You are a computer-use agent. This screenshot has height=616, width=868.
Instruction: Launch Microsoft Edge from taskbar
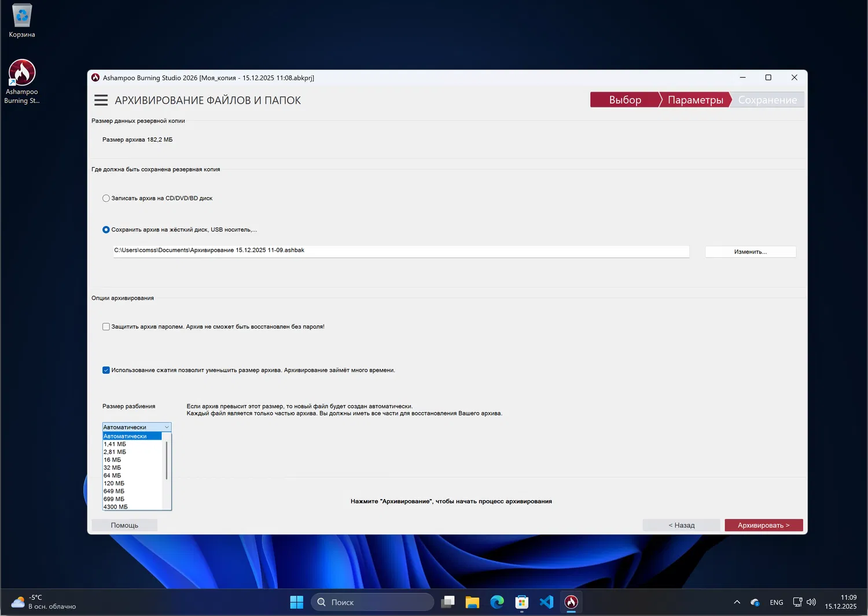497,602
